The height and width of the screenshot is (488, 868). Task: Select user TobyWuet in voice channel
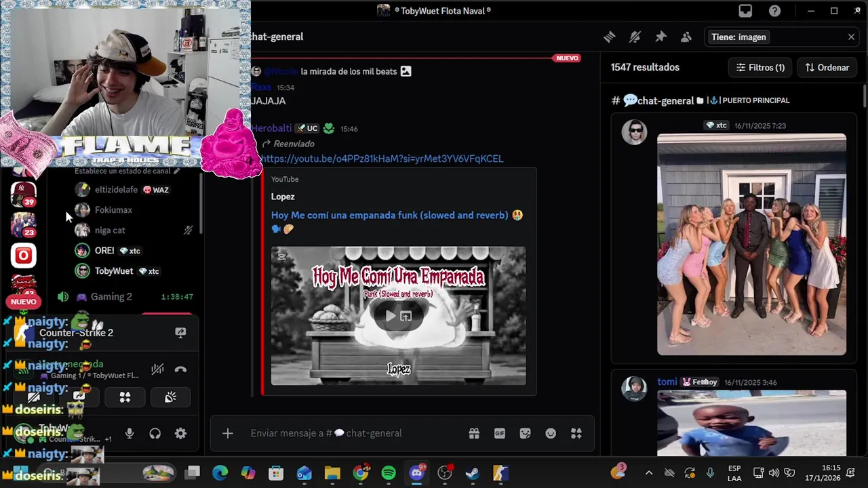tap(114, 271)
